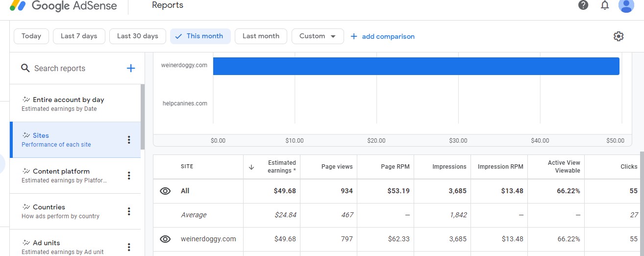Viewport: 644px width, 256px height.
Task: Open the Custom date range dropdown
Action: tap(318, 36)
